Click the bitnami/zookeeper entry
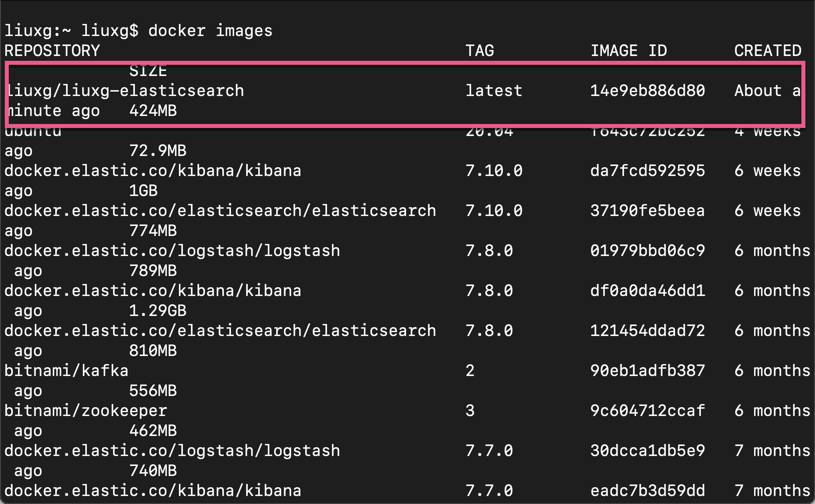This screenshot has width=815, height=504. [x=85, y=410]
